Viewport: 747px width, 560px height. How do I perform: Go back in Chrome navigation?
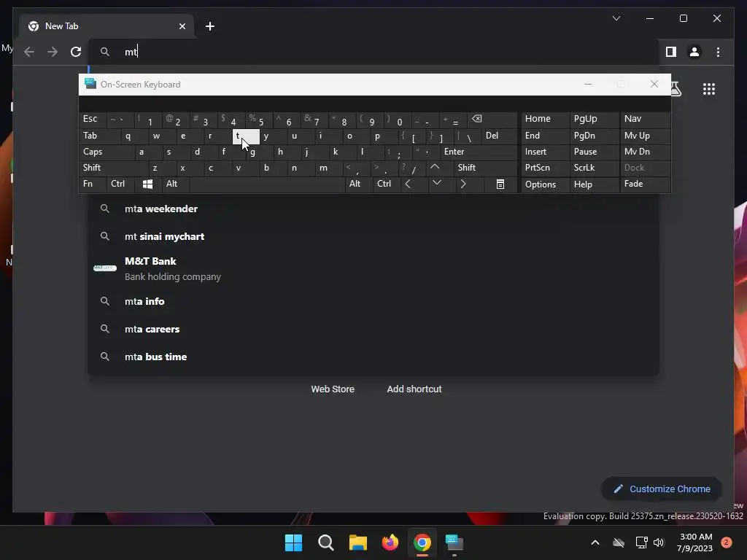[29, 52]
